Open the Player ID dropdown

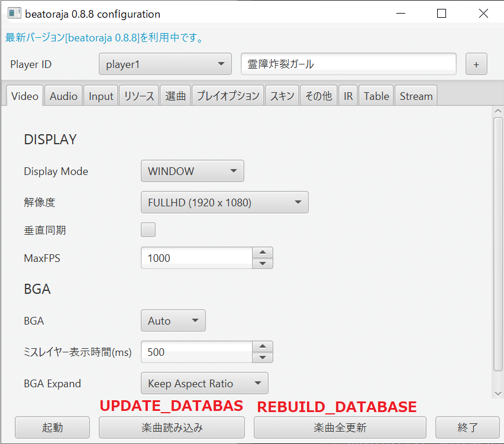point(164,64)
